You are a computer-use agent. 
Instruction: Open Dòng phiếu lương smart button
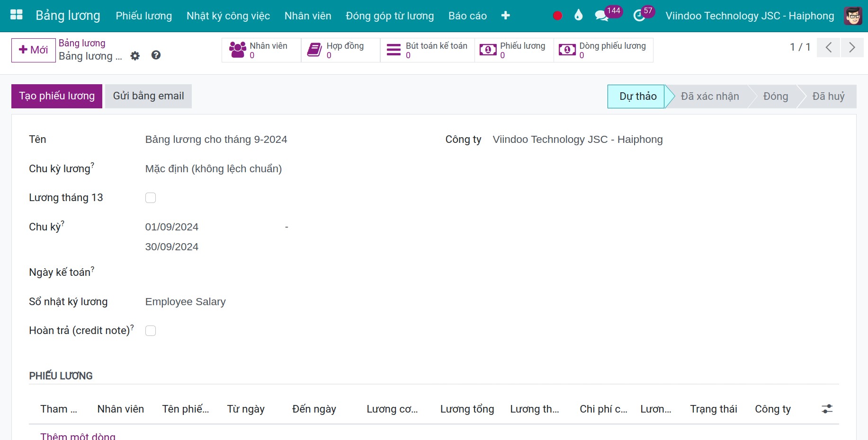(603, 50)
